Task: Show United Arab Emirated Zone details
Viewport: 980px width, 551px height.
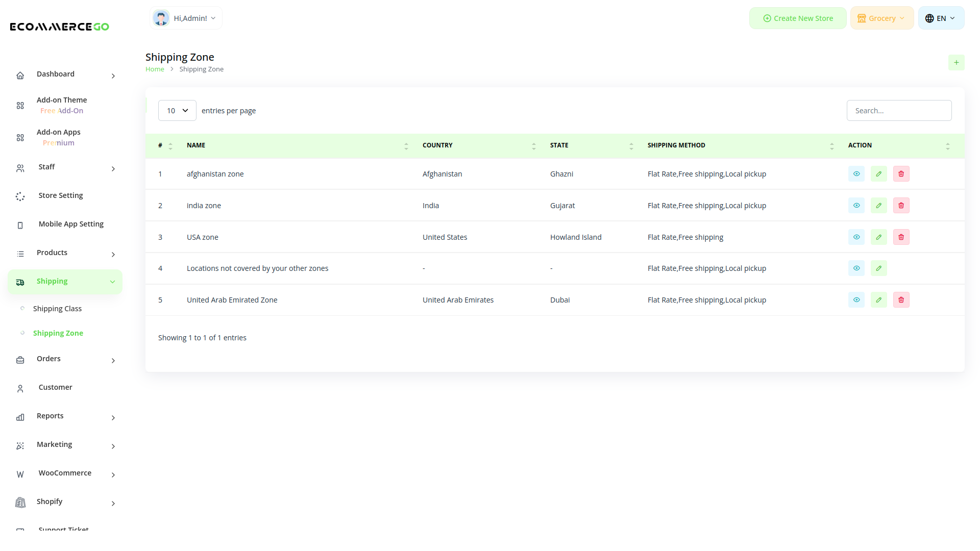Action: [856, 300]
